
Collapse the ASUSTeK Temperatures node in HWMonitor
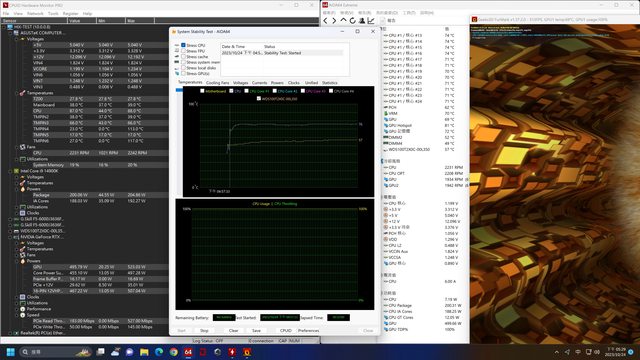click(17, 93)
